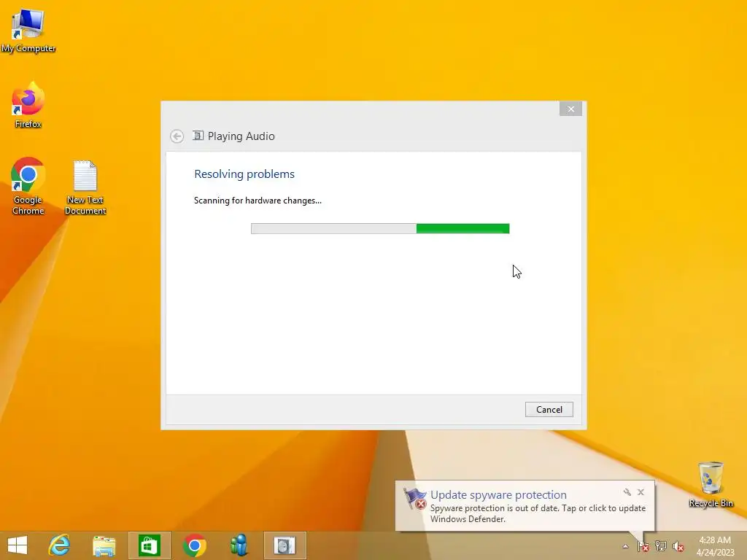
Task: Dismiss the spyware notification balloon
Action: pos(640,492)
